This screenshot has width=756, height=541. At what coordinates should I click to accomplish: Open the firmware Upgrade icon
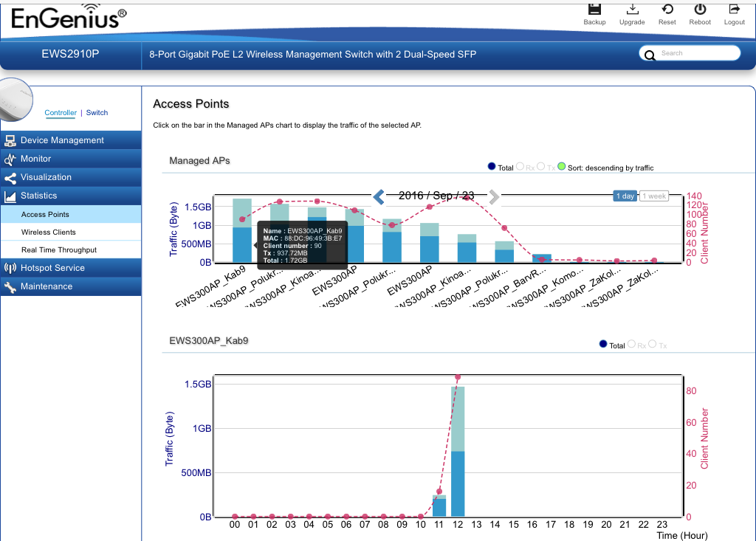632,9
